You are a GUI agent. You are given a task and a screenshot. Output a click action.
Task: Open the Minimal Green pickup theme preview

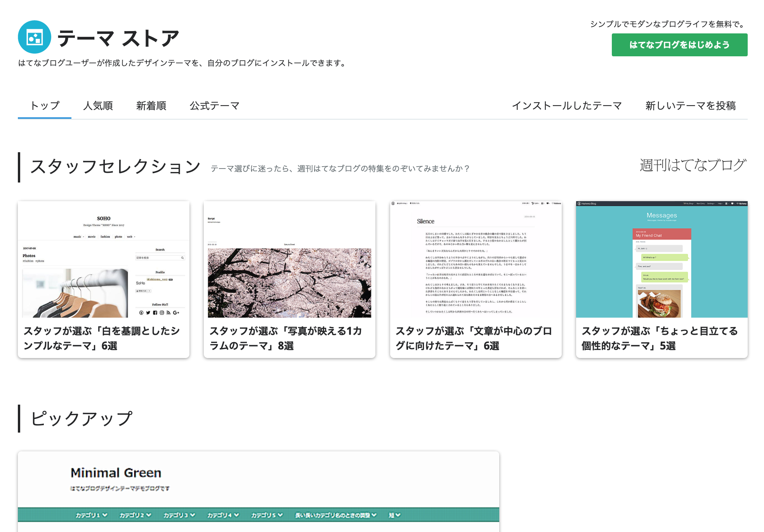tap(259, 492)
